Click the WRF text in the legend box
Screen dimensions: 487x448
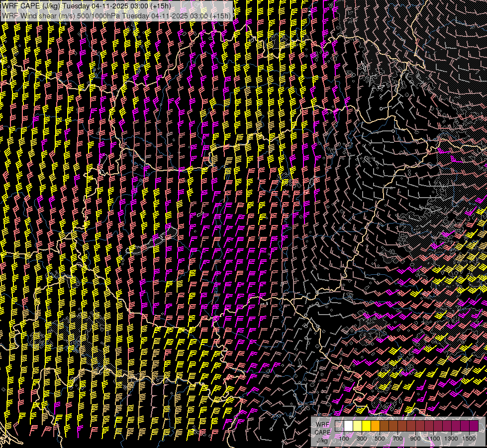(x=322, y=424)
